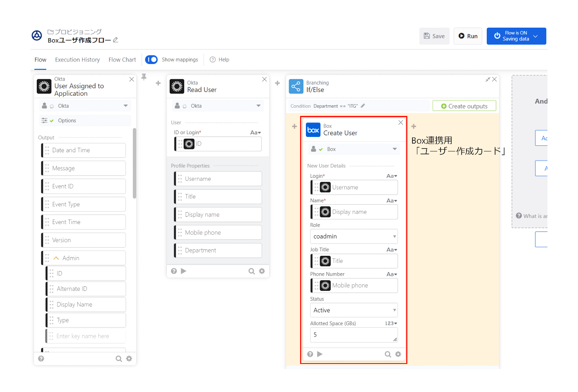Open settings gear on Read User card
The height and width of the screenshot is (392, 578).
pos(262,271)
